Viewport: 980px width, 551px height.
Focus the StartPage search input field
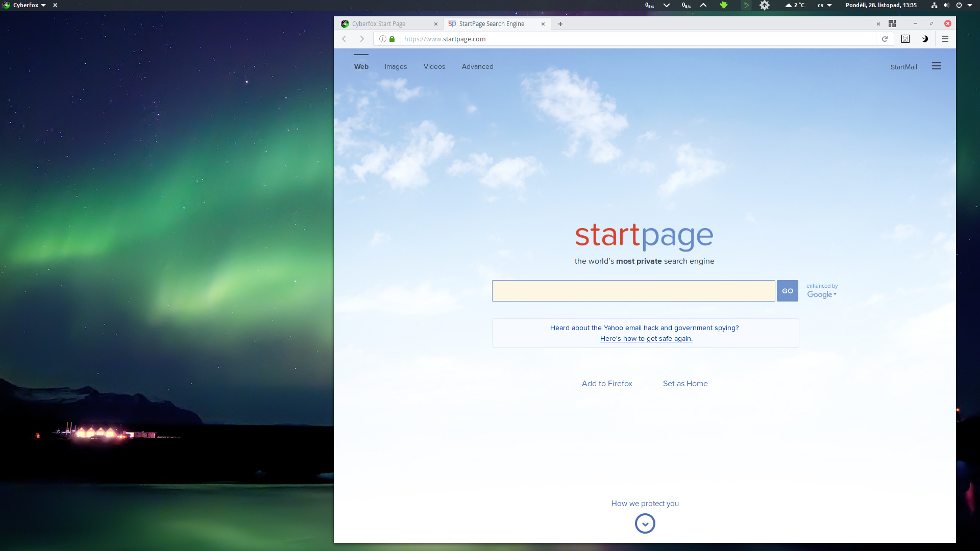pyautogui.click(x=633, y=291)
